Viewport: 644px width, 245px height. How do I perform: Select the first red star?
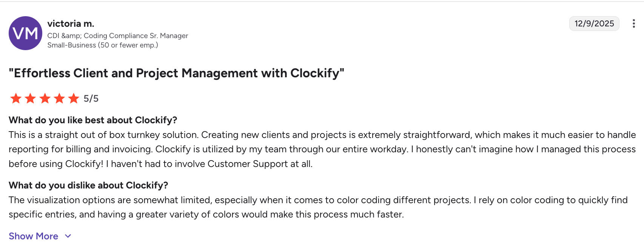16,98
